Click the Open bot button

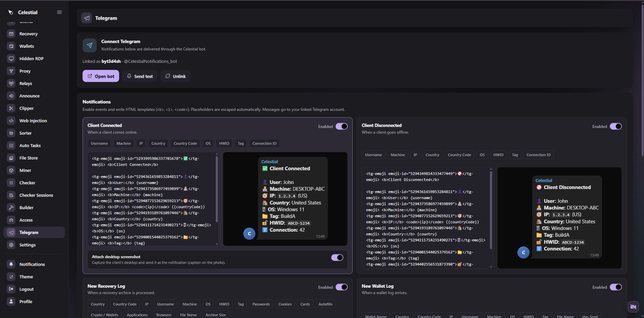pos(101,76)
